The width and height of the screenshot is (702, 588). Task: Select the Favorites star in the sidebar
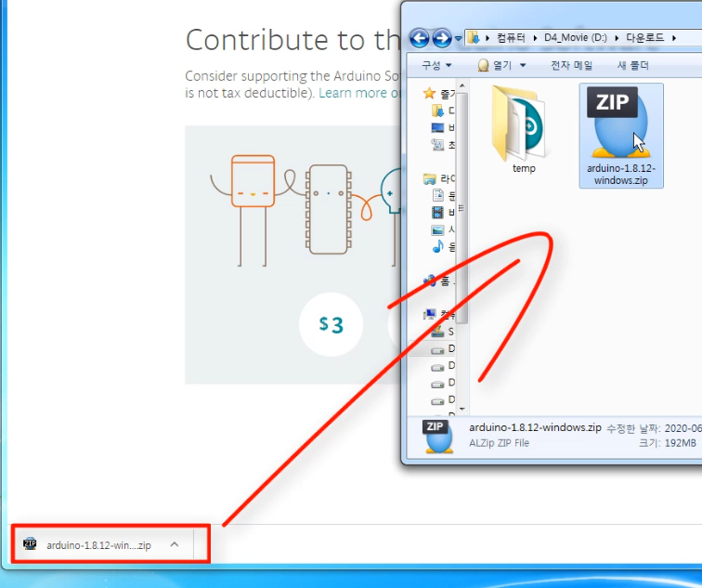pyautogui.click(x=429, y=93)
